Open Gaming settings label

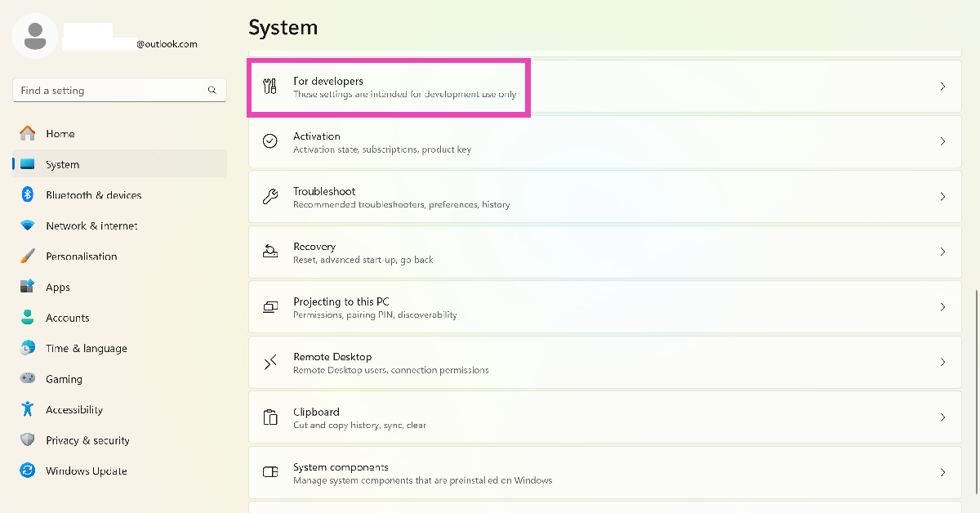[x=64, y=379]
